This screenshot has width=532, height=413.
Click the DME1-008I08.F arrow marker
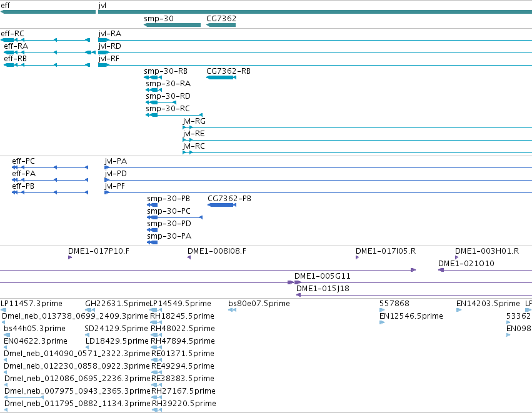tap(189, 257)
